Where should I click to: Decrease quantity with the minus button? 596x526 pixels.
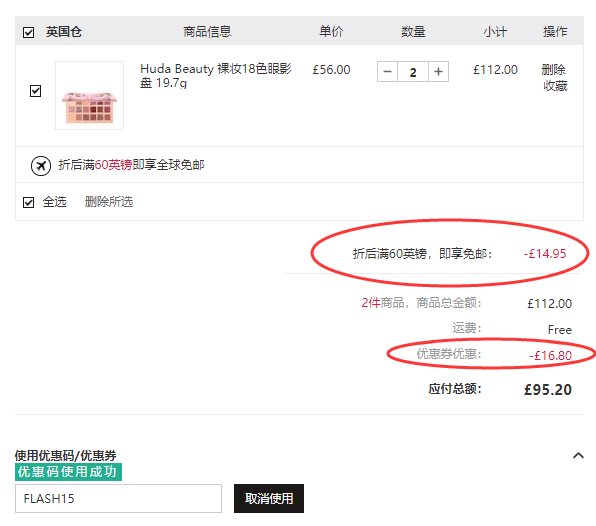click(387, 71)
